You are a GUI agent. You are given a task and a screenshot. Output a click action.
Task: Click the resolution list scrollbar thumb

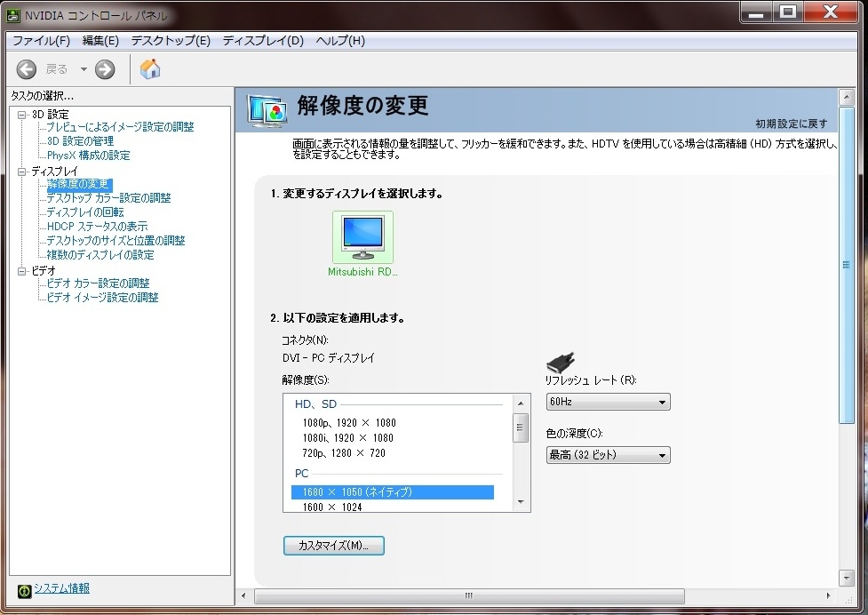521,427
